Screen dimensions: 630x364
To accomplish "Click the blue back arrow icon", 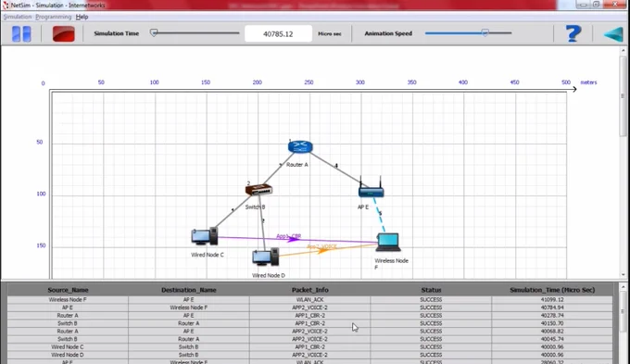I will tap(613, 34).
